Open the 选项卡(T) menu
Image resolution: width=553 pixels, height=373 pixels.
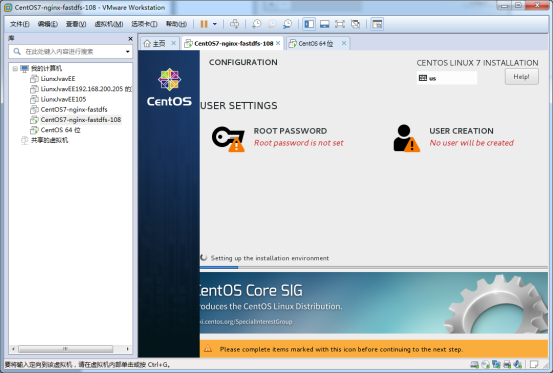[x=144, y=24]
